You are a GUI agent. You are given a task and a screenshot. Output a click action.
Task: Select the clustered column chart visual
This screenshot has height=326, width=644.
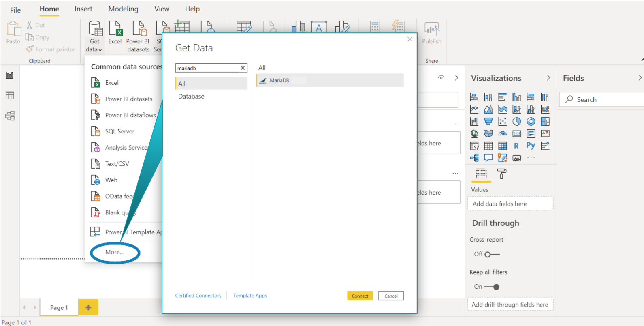pyautogui.click(x=517, y=97)
